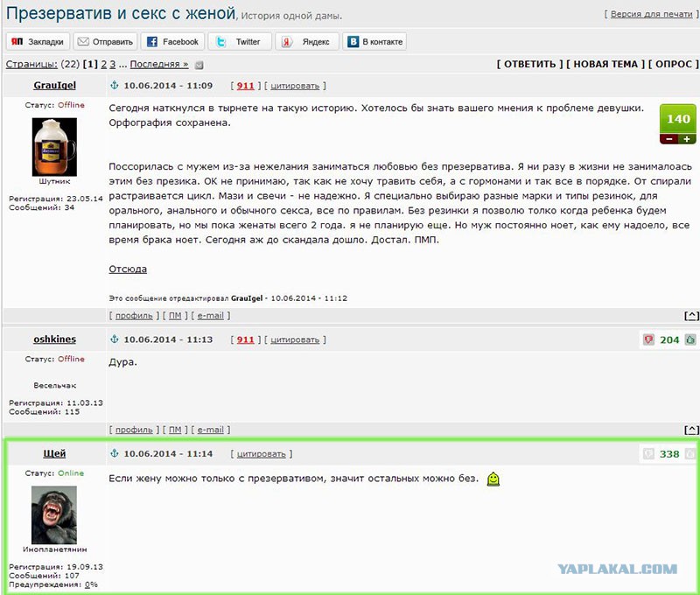The height and width of the screenshot is (595, 700).
Task: Upvote oshkines' post with green icon
Action: (690, 339)
